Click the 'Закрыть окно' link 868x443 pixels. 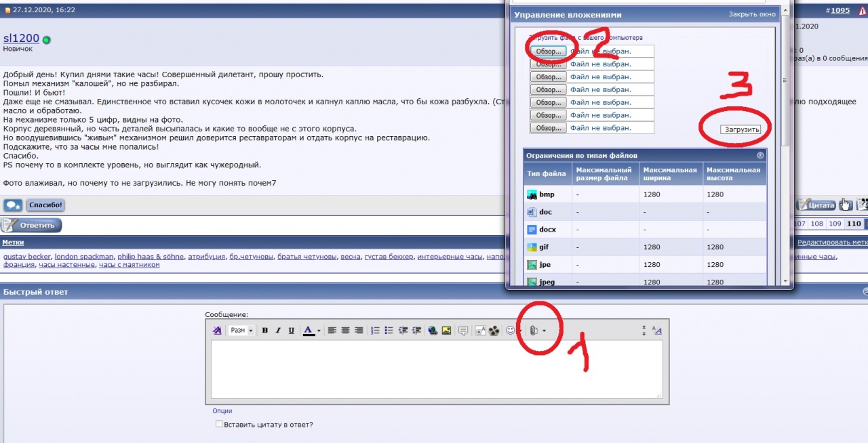[751, 14]
